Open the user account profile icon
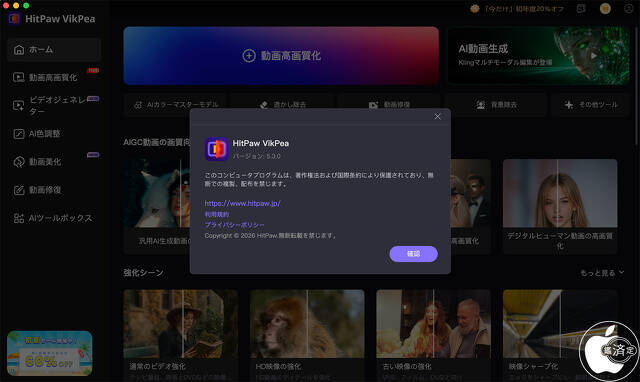The width and height of the screenshot is (640, 382). click(x=629, y=9)
